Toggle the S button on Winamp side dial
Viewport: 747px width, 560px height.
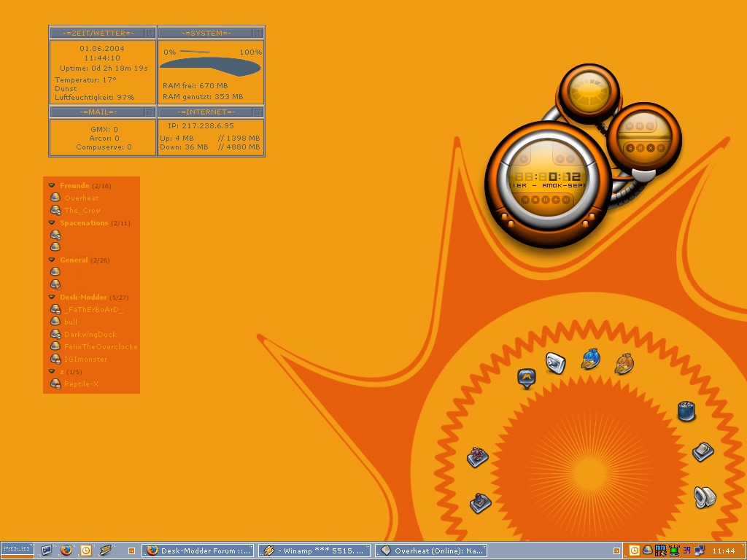click(630, 148)
